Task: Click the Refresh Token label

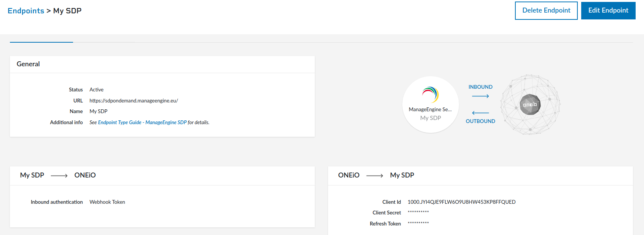Action: [x=385, y=224]
